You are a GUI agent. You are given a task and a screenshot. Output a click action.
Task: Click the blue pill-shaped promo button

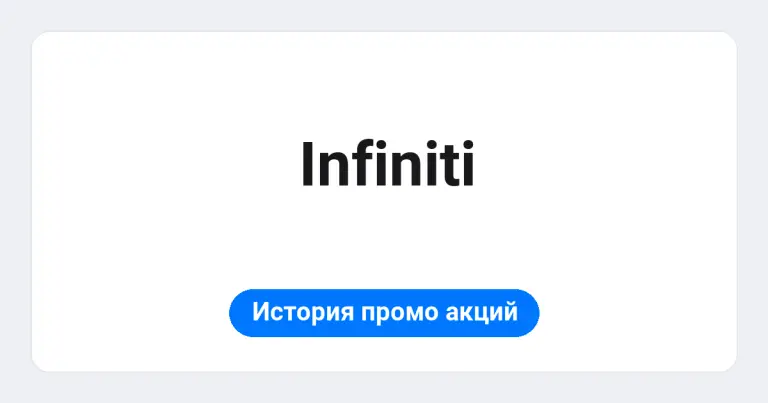tap(384, 312)
